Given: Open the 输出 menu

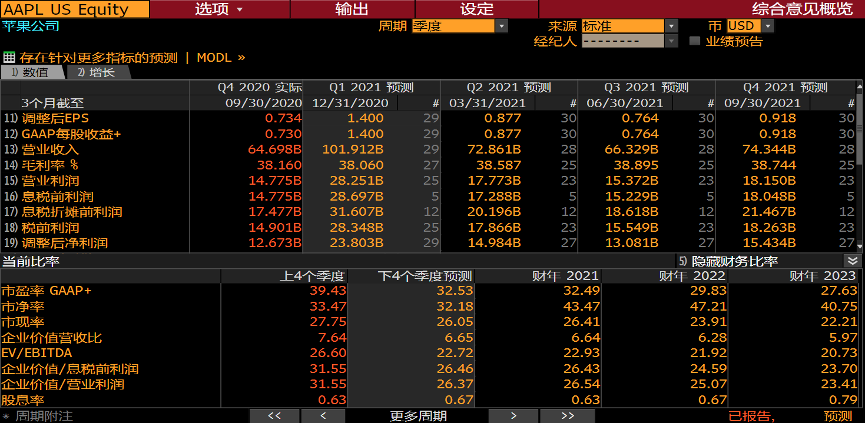Looking at the screenshot, I should (352, 9).
